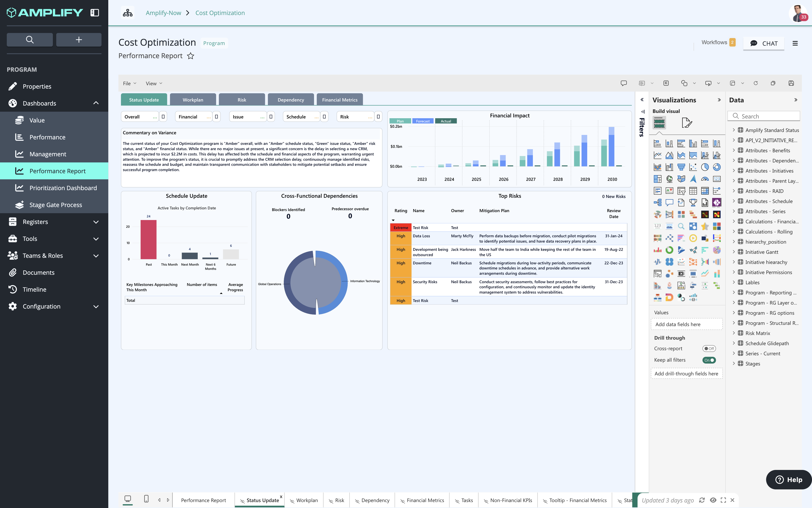The width and height of the screenshot is (812, 508).
Task: Expand the Registers sidebar section
Action: click(x=96, y=222)
